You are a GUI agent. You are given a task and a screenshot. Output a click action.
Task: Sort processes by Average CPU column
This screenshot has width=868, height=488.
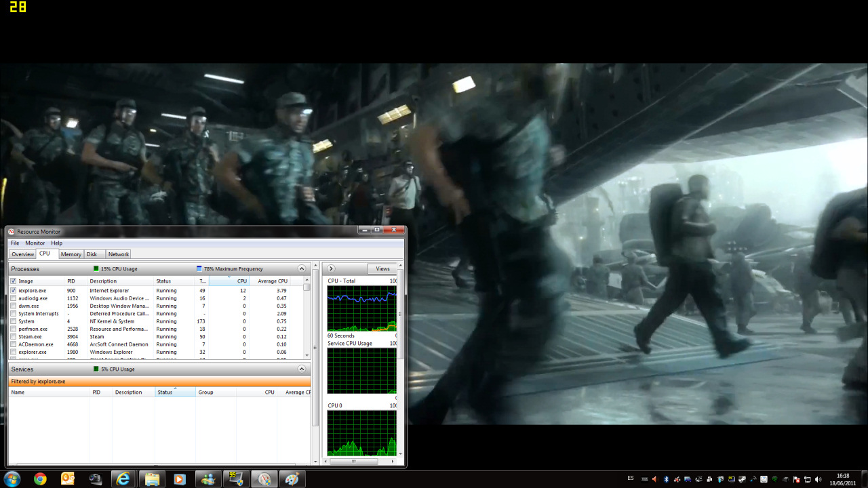pos(273,281)
